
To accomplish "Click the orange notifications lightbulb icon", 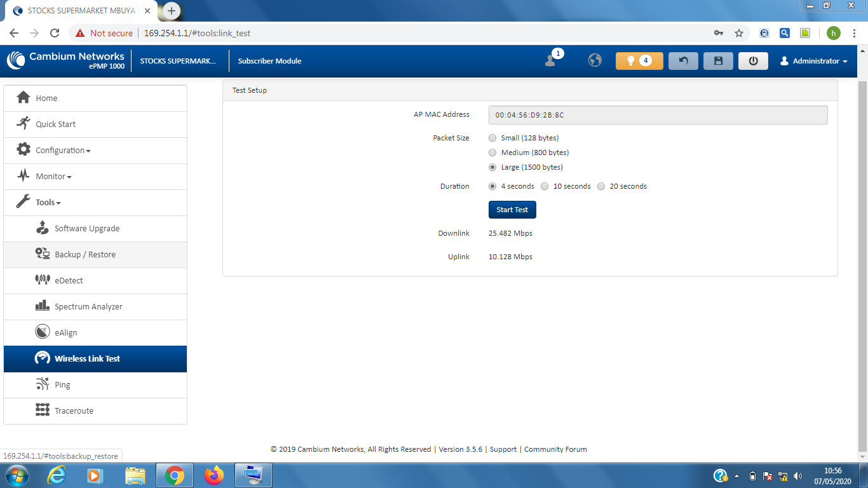I will click(x=639, y=61).
